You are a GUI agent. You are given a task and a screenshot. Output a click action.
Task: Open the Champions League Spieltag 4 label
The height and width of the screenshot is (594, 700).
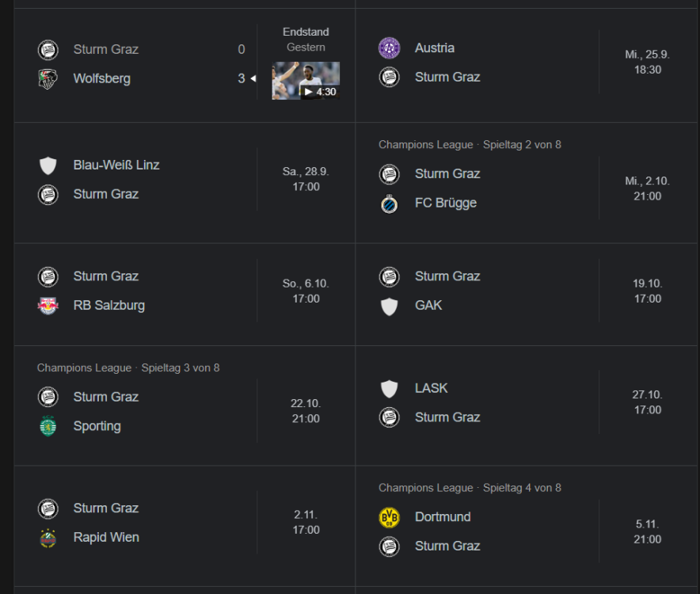click(470, 488)
